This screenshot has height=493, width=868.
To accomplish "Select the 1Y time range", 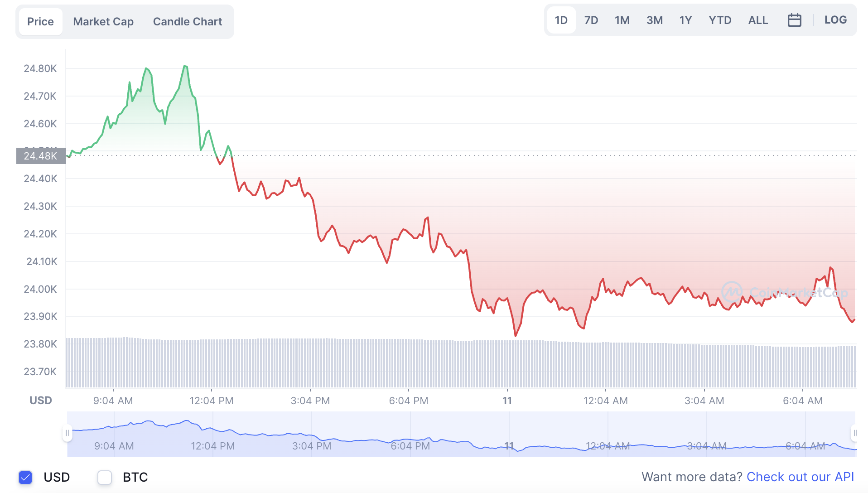I will click(685, 20).
